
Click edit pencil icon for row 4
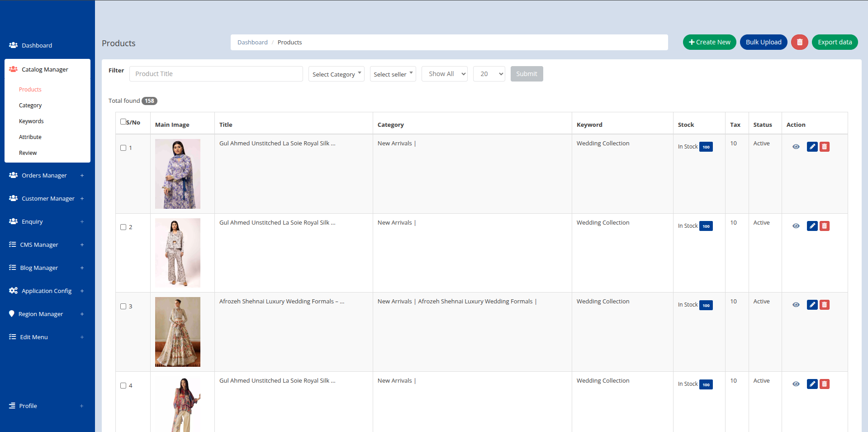pos(812,384)
